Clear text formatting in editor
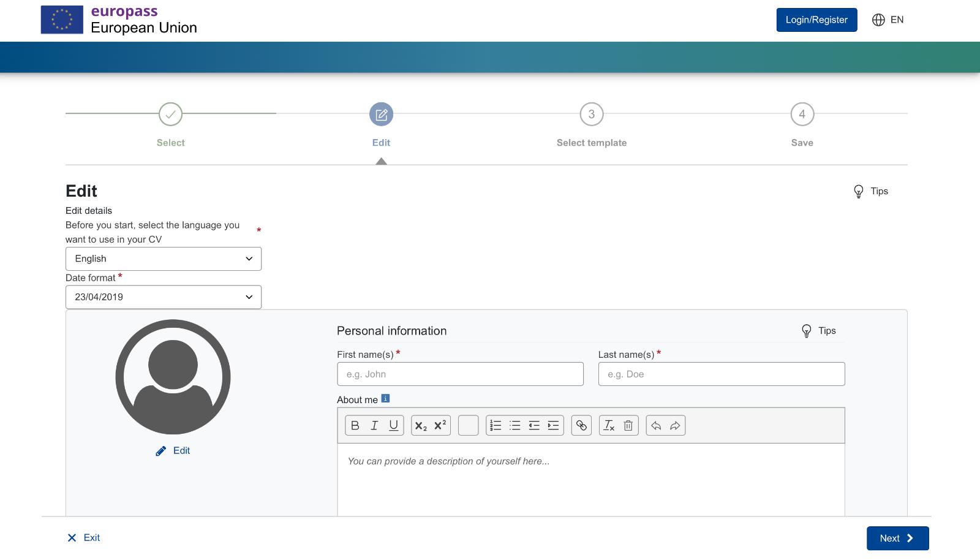This screenshot has width=980, height=560. (609, 425)
